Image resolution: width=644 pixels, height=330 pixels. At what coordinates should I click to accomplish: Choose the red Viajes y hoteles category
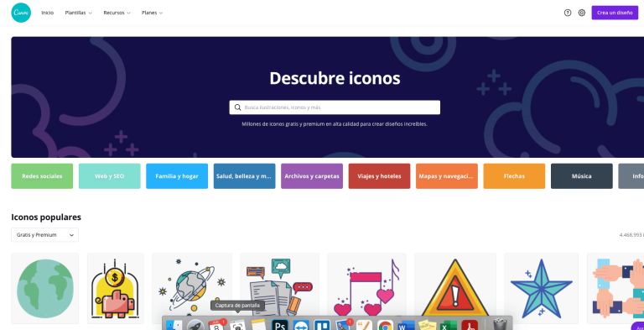pos(379,176)
